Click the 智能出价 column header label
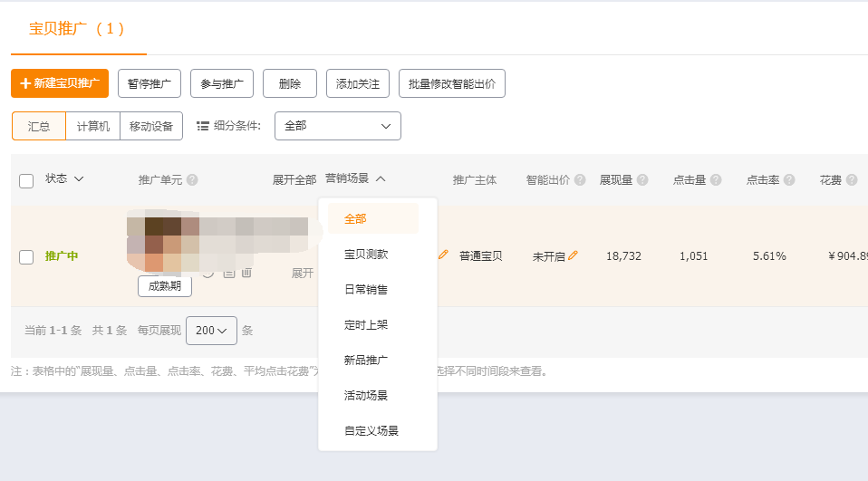The height and width of the screenshot is (481, 868). click(548, 180)
